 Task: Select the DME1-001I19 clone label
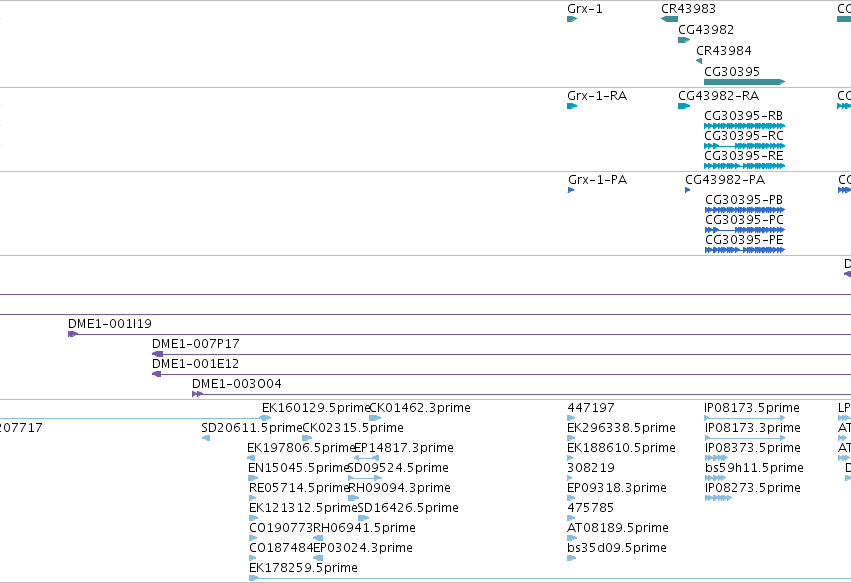click(110, 324)
